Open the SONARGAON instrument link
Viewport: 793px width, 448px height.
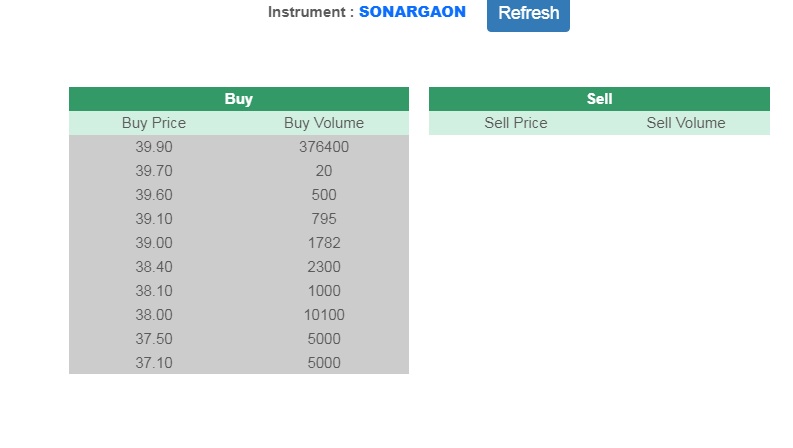click(x=412, y=12)
